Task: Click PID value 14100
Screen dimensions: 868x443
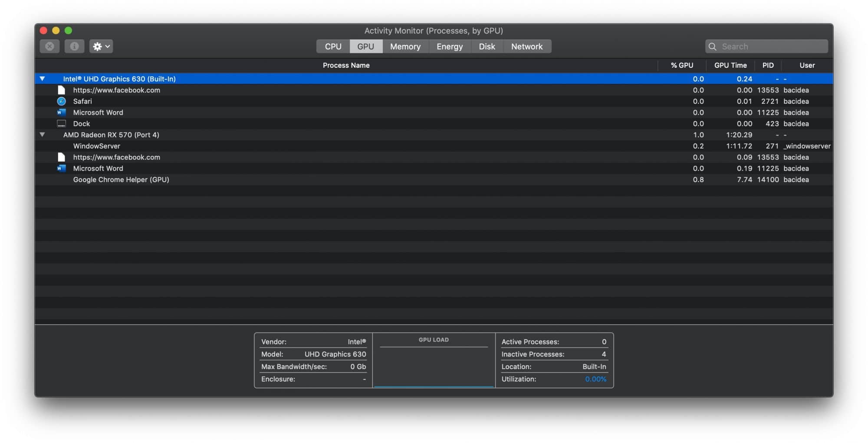Action: click(x=768, y=180)
